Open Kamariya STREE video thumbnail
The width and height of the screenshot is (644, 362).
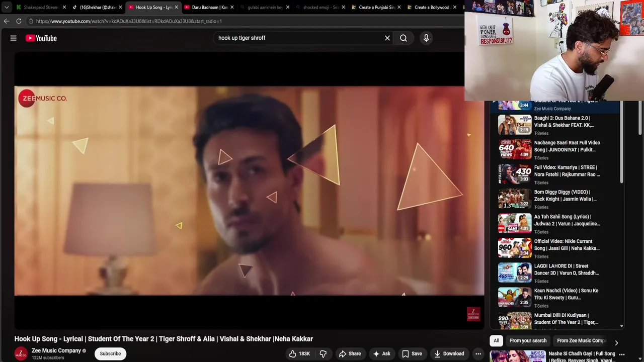click(x=515, y=174)
